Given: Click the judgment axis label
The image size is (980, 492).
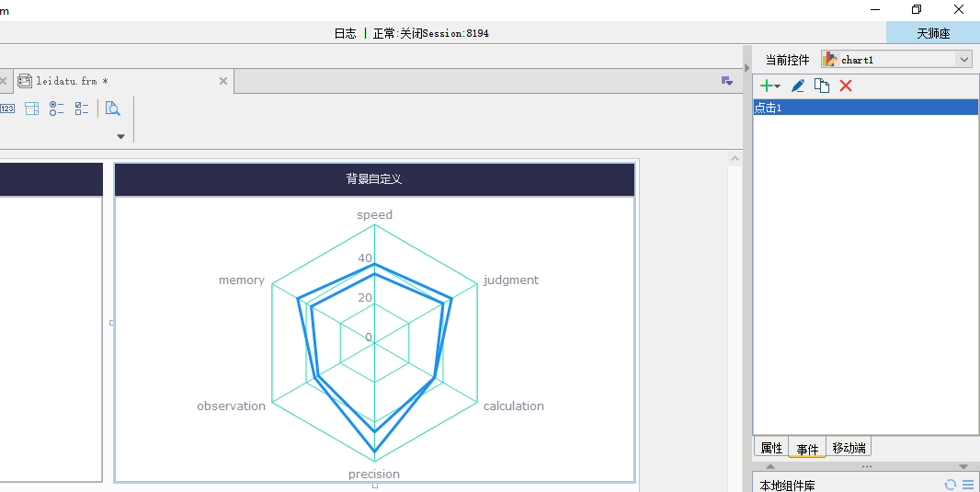Looking at the screenshot, I should click(x=510, y=280).
